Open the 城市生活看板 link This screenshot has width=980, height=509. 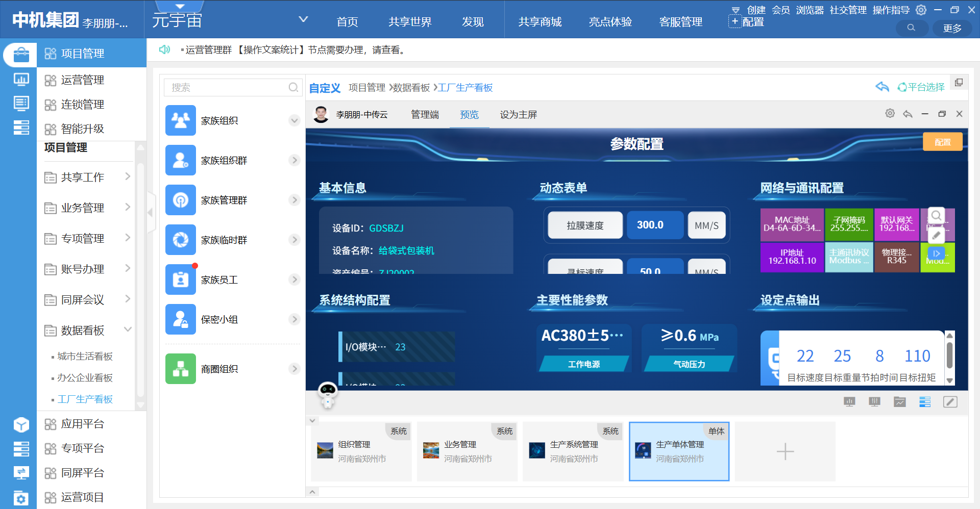click(x=85, y=357)
